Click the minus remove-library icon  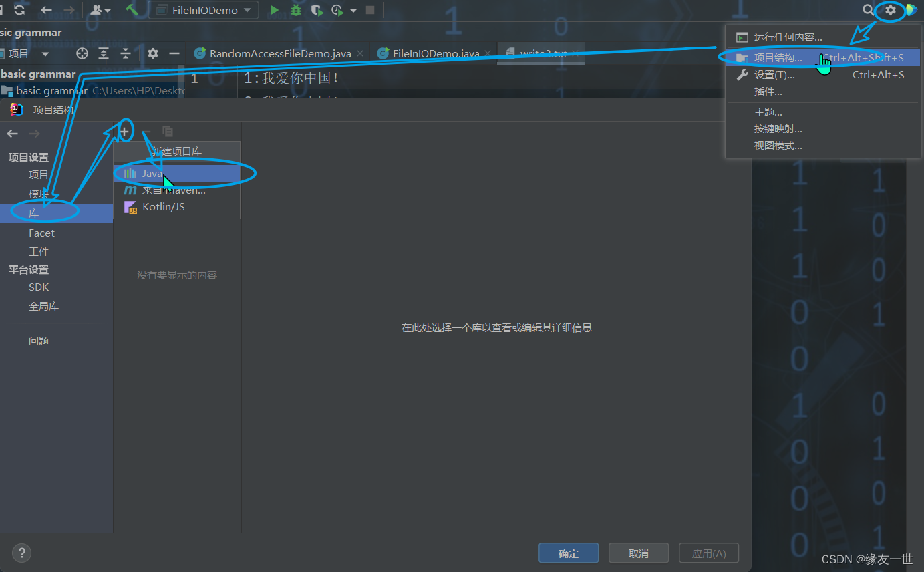click(146, 132)
